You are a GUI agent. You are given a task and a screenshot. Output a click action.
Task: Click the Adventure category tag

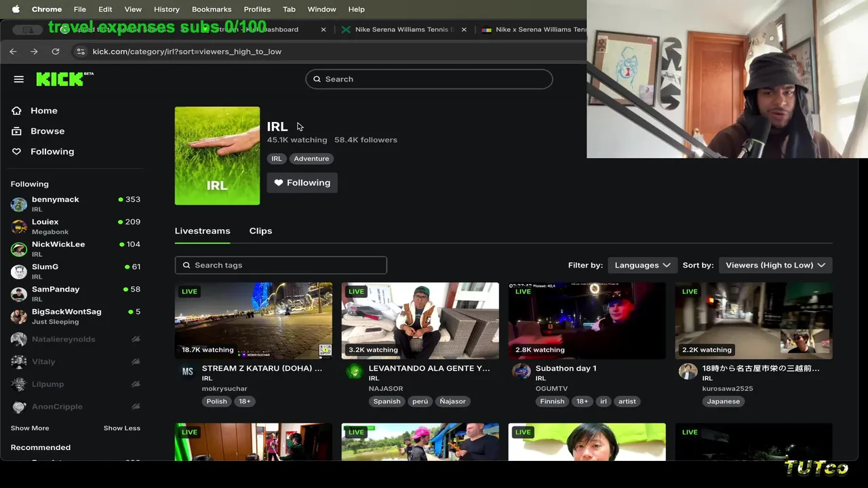pyautogui.click(x=311, y=159)
